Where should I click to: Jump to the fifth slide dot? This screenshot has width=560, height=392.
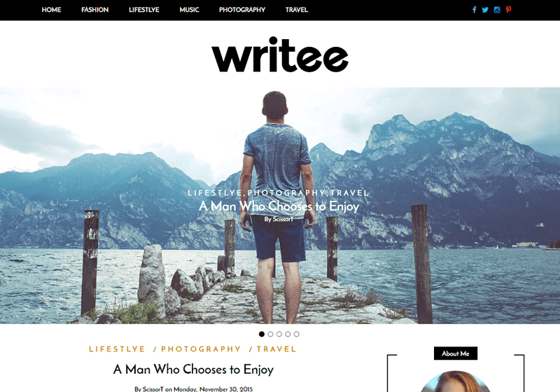[296, 334]
